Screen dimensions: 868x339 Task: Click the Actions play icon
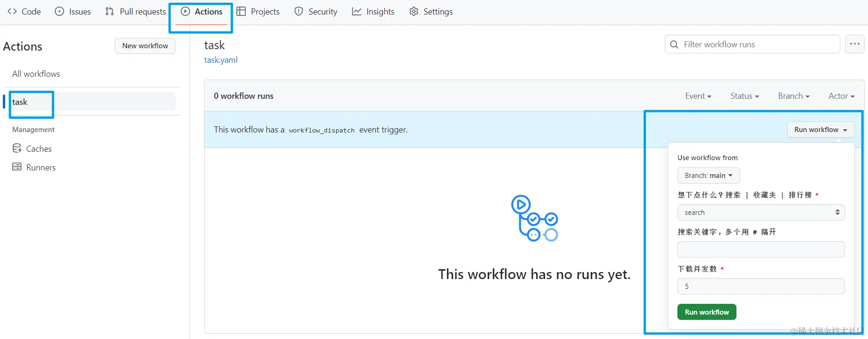tap(185, 11)
